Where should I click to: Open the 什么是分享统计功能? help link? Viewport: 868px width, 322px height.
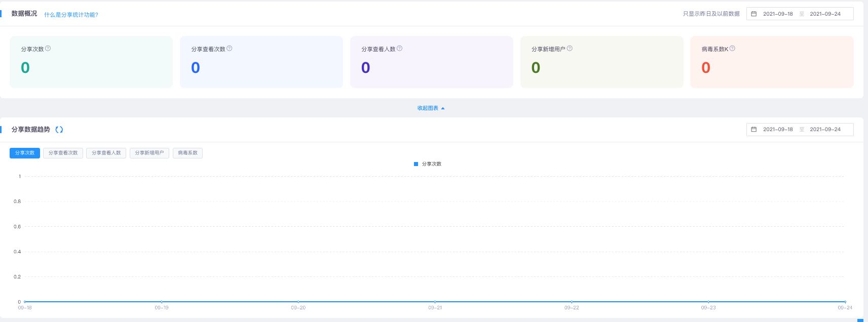(71, 15)
